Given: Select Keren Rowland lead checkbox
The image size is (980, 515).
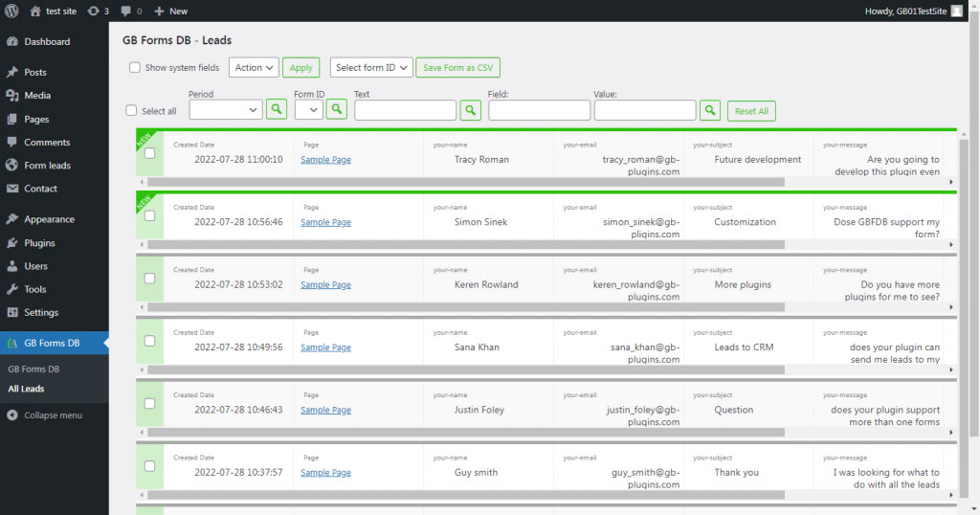Looking at the screenshot, I should click(x=149, y=279).
